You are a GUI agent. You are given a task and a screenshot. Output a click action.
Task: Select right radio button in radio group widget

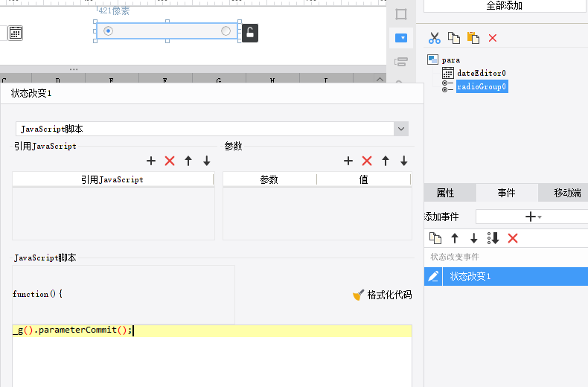[226, 31]
